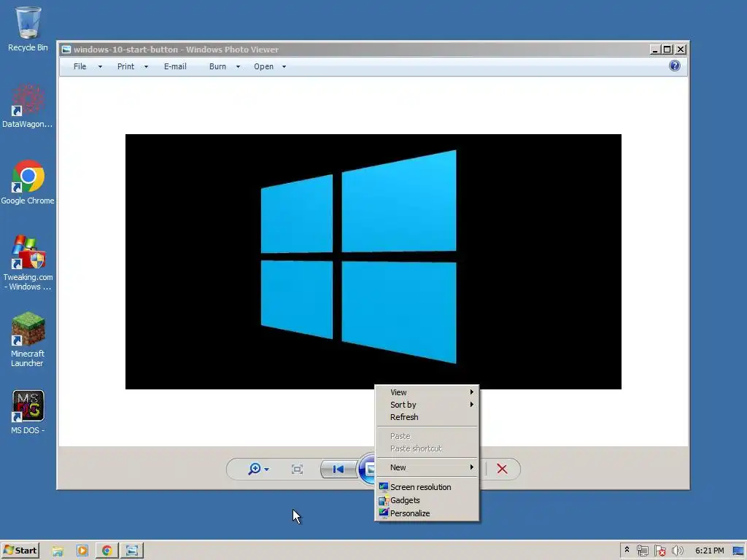The height and width of the screenshot is (560, 747).
Task: Open the Recycle Bin desktop icon
Action: point(28,28)
